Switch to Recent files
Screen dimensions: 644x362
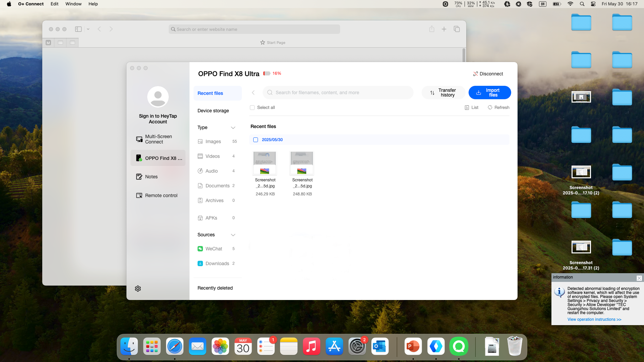[210, 93]
